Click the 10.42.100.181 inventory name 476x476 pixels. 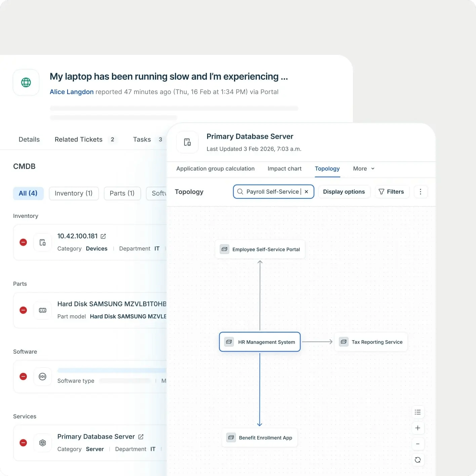(x=77, y=236)
